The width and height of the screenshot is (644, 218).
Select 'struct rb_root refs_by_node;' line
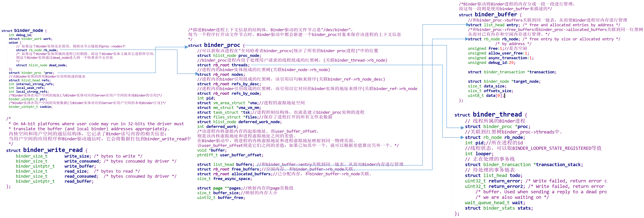(x=229, y=94)
